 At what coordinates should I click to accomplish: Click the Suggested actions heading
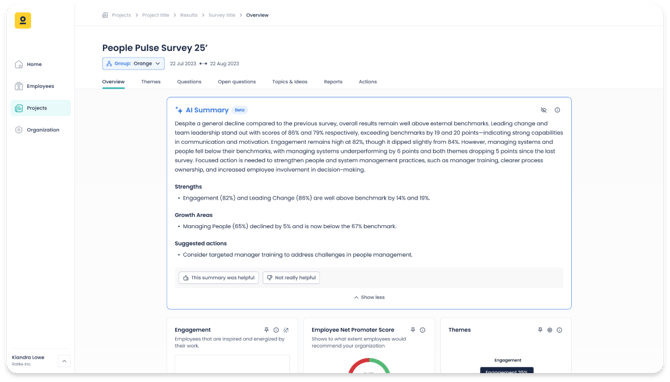pos(201,244)
